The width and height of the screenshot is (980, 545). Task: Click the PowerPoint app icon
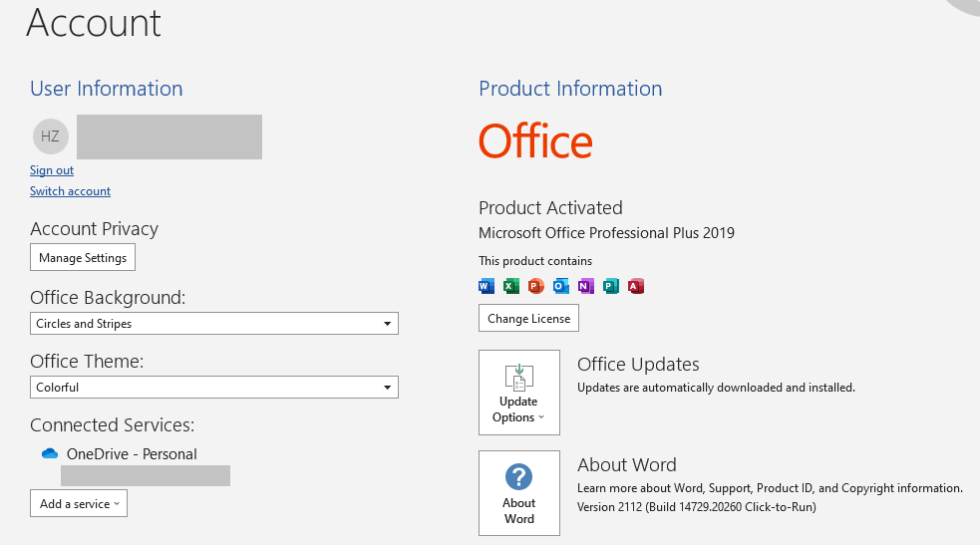coord(536,286)
